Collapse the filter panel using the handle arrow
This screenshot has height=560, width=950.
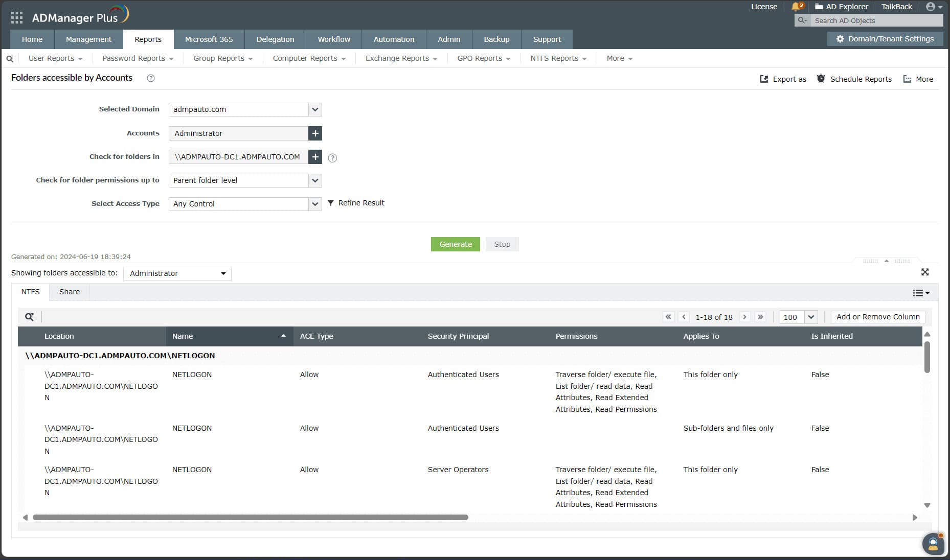(x=887, y=261)
